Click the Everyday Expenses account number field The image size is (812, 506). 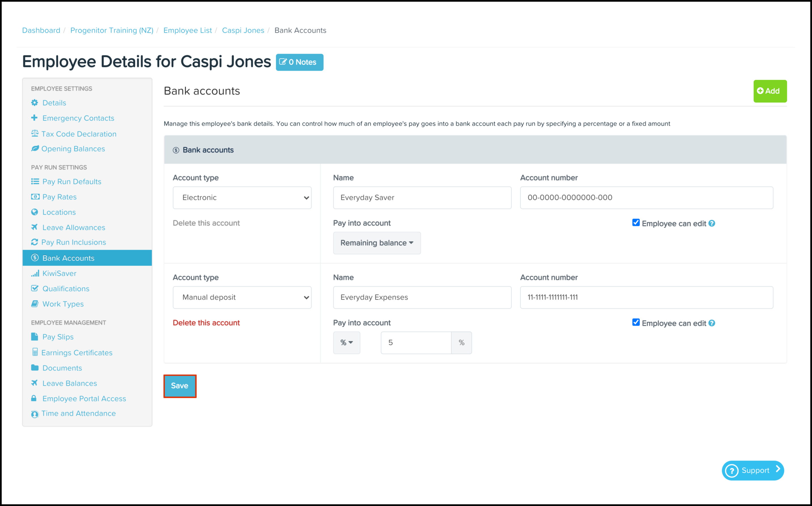[x=646, y=297]
